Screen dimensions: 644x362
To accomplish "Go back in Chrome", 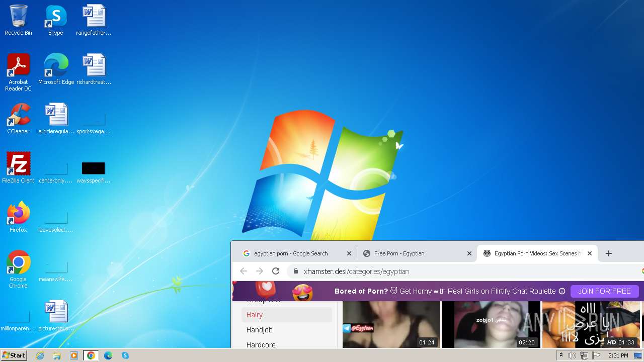I will 244,271.
